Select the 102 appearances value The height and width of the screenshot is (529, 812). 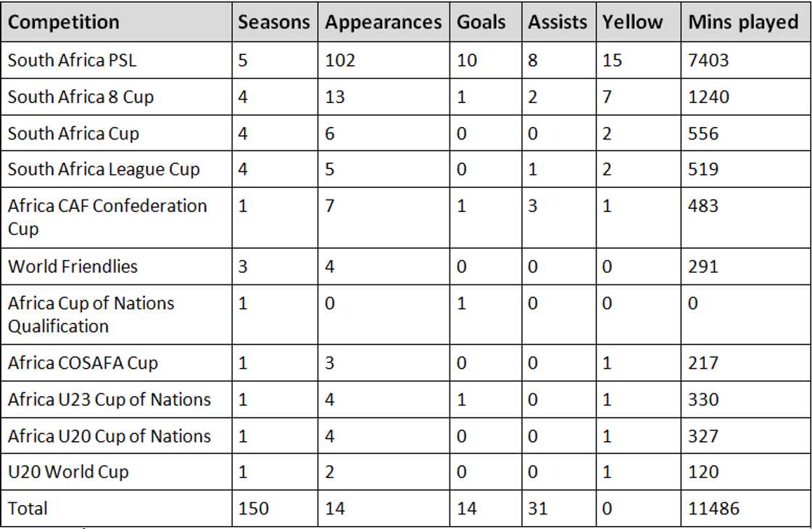[x=340, y=60]
